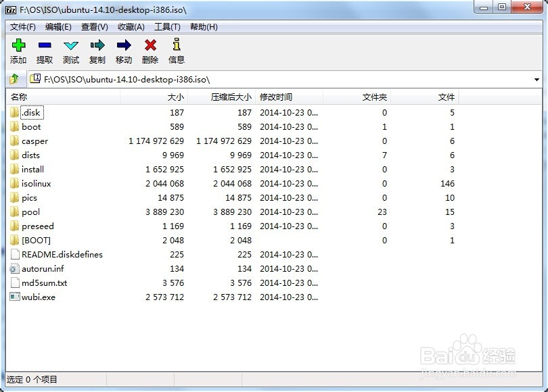Open the 工具(T) menu
The width and height of the screenshot is (548, 392).
(167, 27)
